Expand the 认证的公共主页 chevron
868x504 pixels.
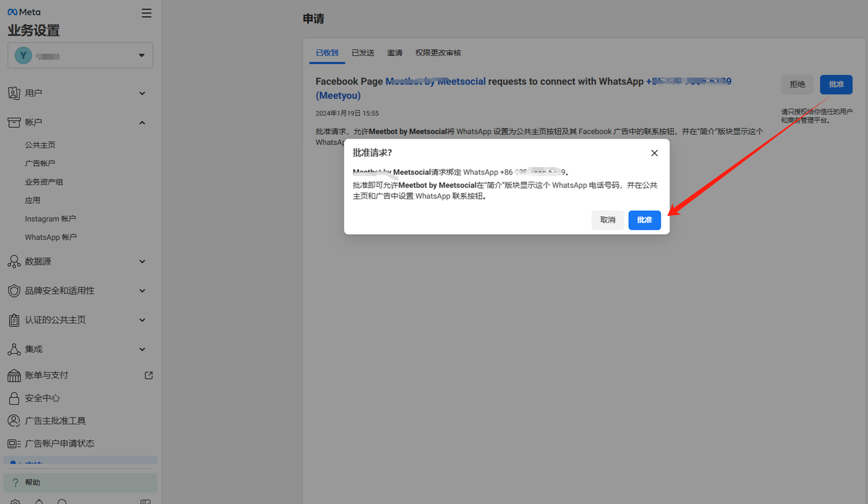pos(142,320)
